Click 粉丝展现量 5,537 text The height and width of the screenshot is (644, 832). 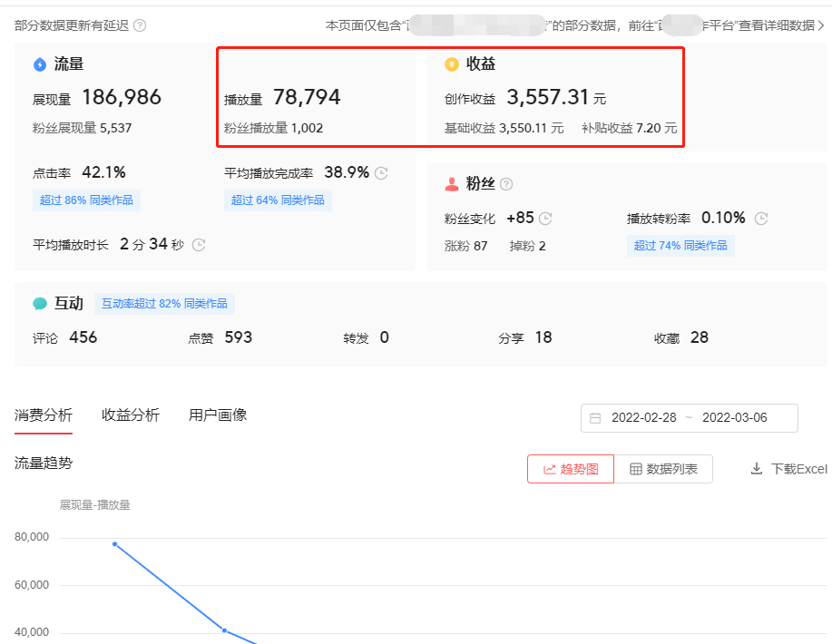(x=83, y=128)
